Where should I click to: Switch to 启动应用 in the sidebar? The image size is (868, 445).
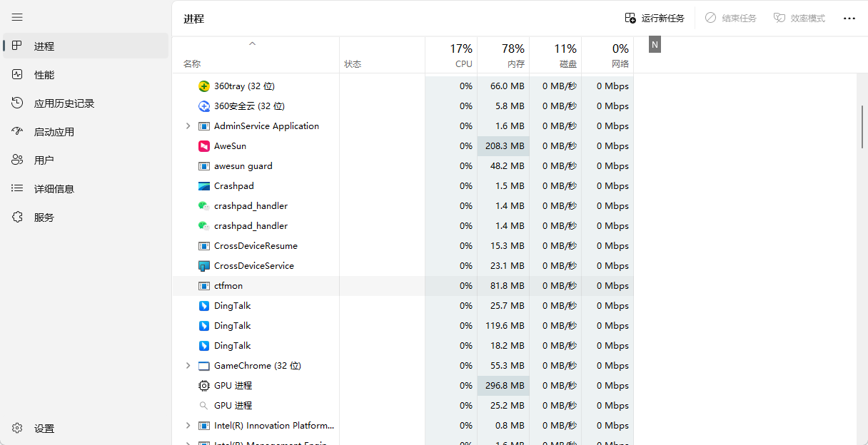point(54,132)
